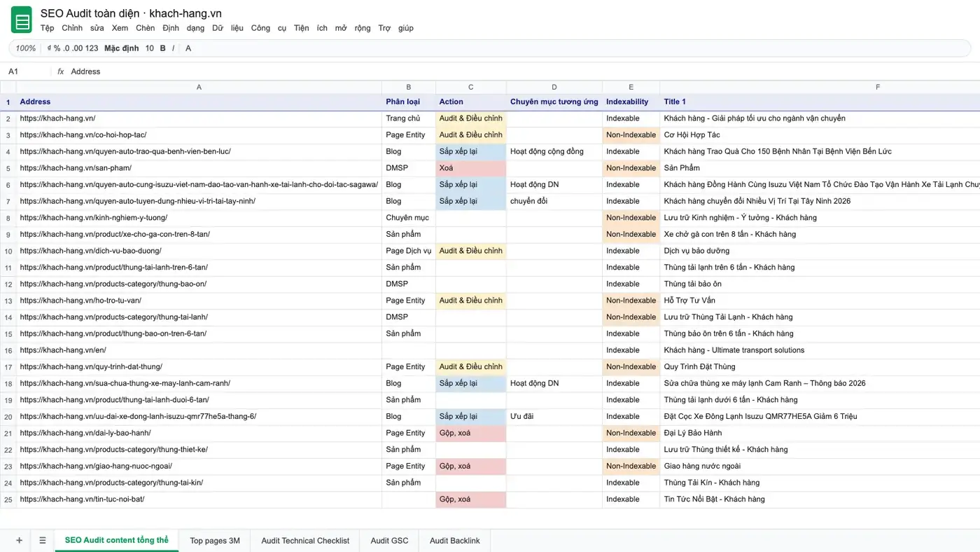Format as currency with the đ button

click(49, 48)
